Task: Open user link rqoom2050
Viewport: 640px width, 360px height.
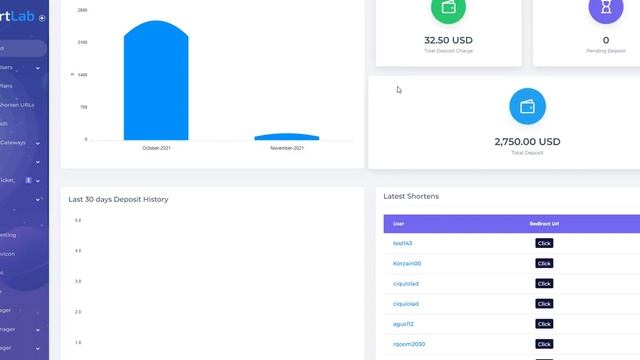Action: [409, 344]
